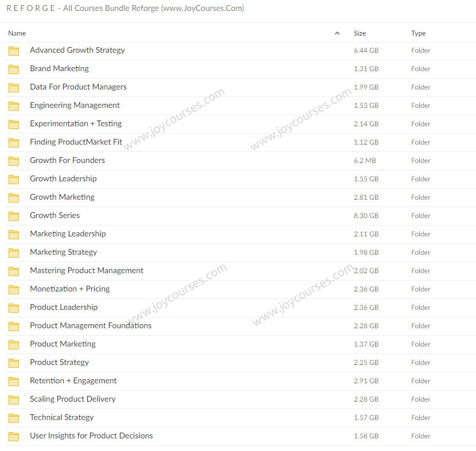Screen dimensions: 476x451
Task: Click the Growth For Founders folder icon
Action: [14, 161]
